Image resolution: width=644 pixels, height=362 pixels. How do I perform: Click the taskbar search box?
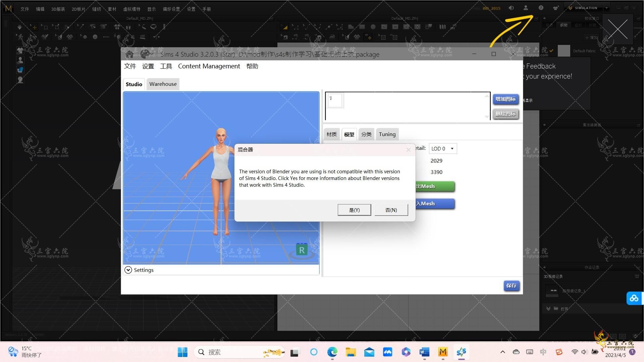(240, 352)
